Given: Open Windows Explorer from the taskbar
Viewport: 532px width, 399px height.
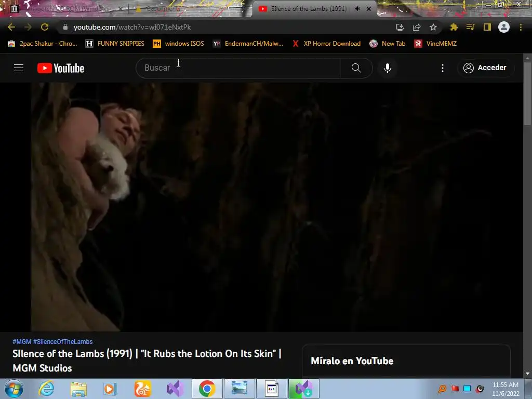Looking at the screenshot, I should coord(78,389).
